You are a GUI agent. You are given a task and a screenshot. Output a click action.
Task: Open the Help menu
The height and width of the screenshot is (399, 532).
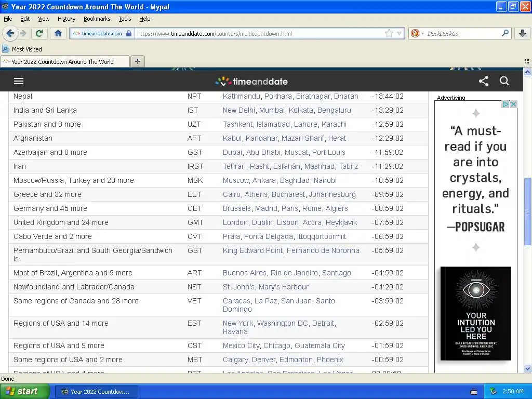point(144,19)
